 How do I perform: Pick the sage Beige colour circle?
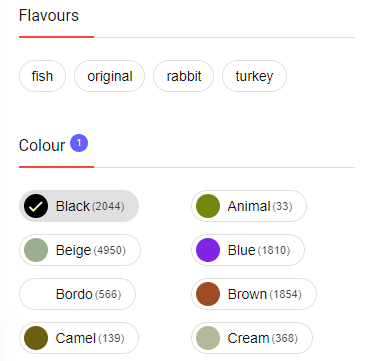pyautogui.click(x=36, y=250)
